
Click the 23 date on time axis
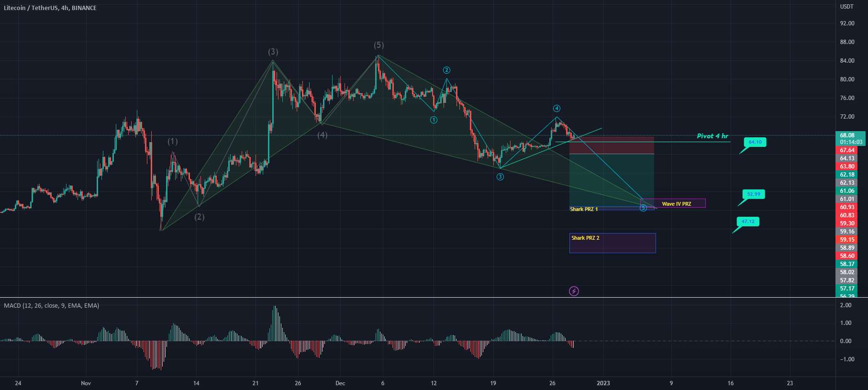tap(790, 383)
